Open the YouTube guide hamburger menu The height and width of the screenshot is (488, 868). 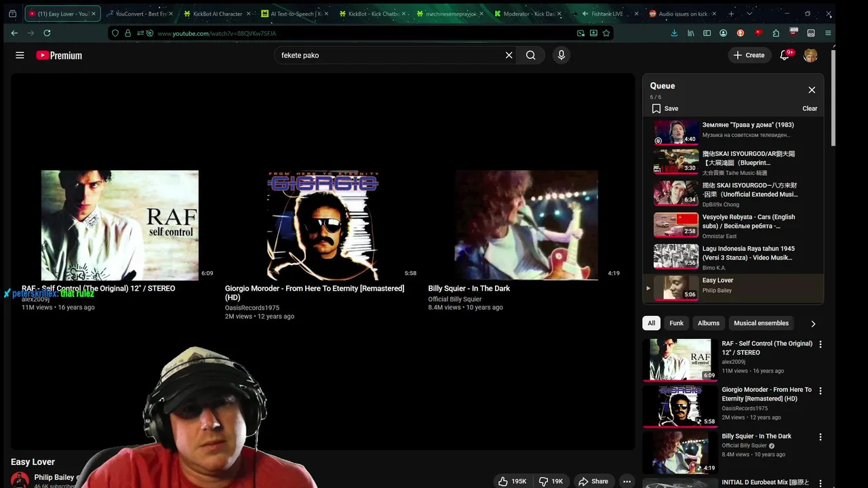pyautogui.click(x=20, y=56)
